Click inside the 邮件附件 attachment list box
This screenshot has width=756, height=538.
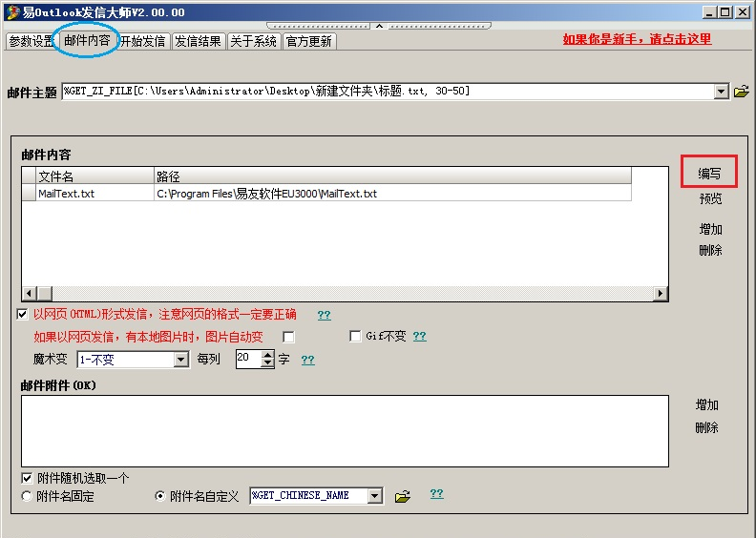click(x=345, y=431)
